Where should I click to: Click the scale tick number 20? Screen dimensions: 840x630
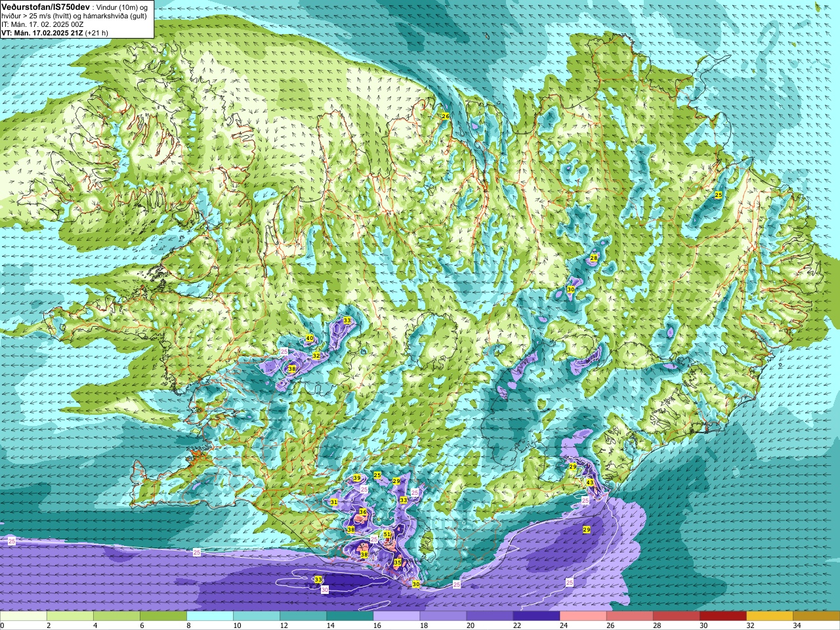click(471, 625)
